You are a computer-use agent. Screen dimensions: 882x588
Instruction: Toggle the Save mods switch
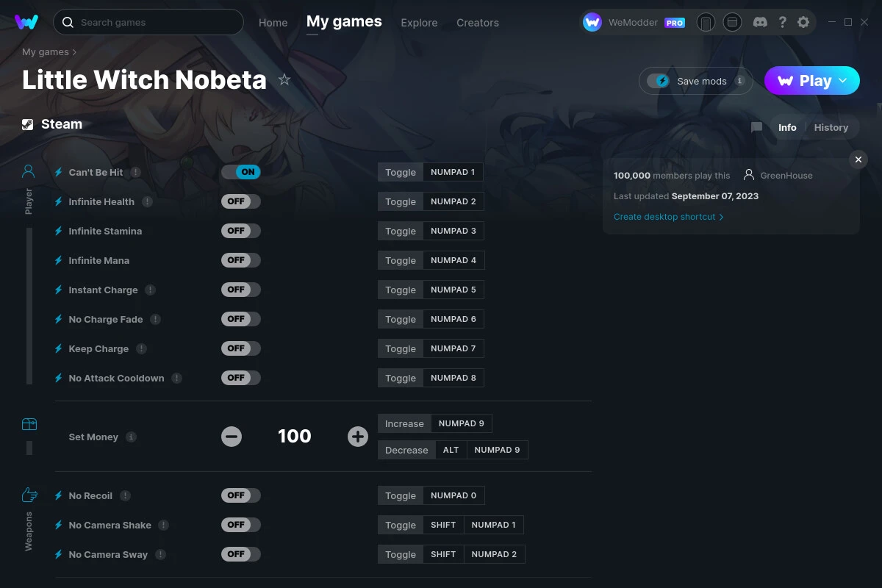[659, 81]
